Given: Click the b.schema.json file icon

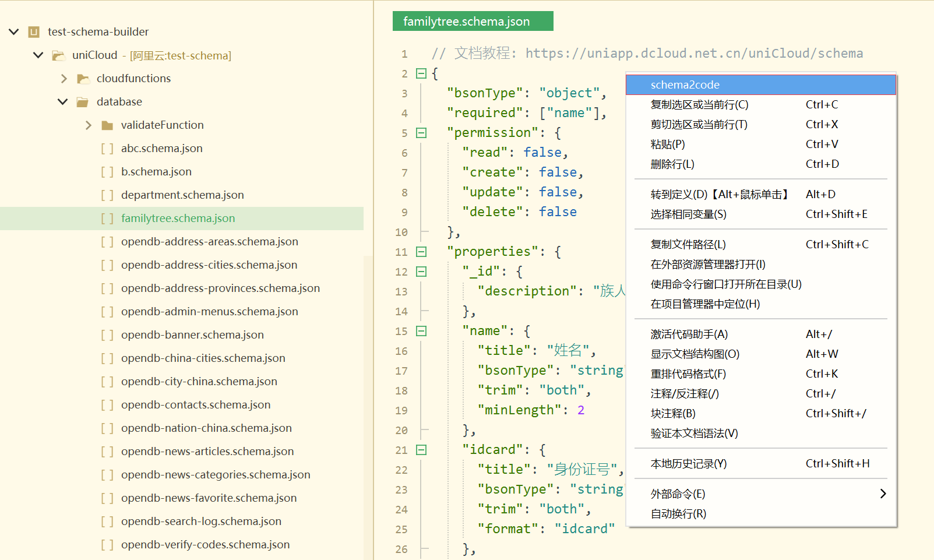Looking at the screenshot, I should click(x=107, y=172).
